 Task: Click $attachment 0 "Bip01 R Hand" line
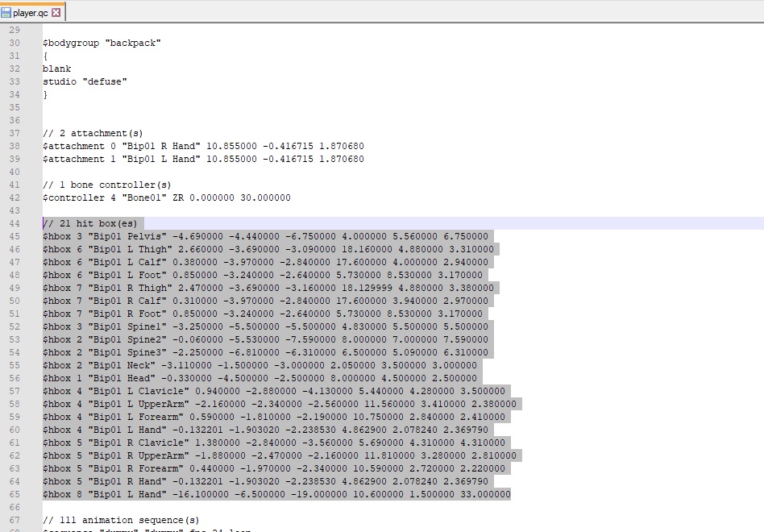[203, 146]
